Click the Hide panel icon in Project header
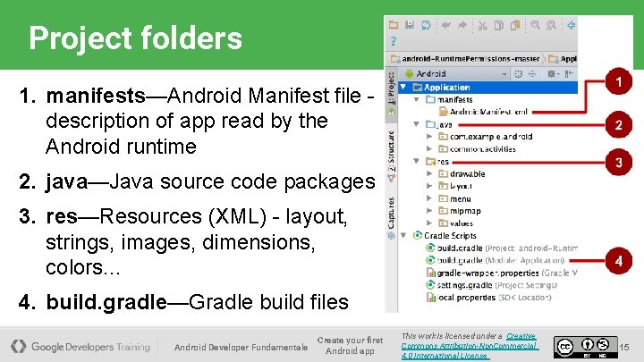The width and height of the screenshot is (644, 362). pyautogui.click(x=569, y=74)
